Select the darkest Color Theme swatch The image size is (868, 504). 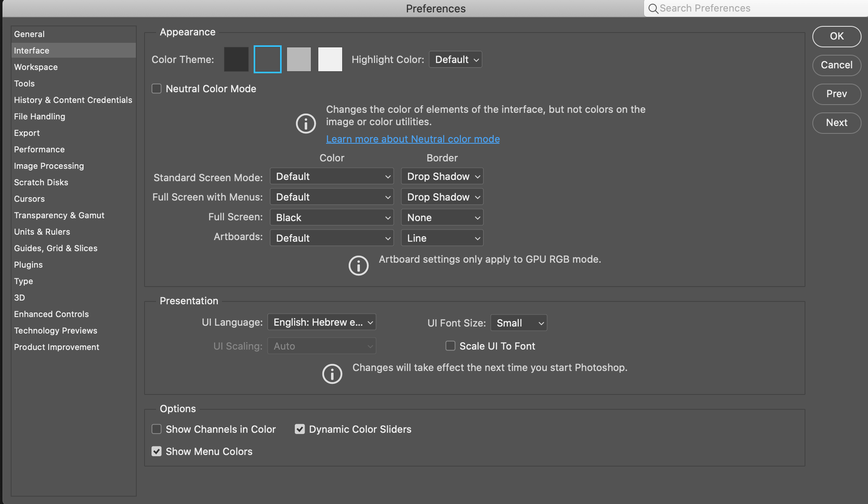click(x=236, y=59)
